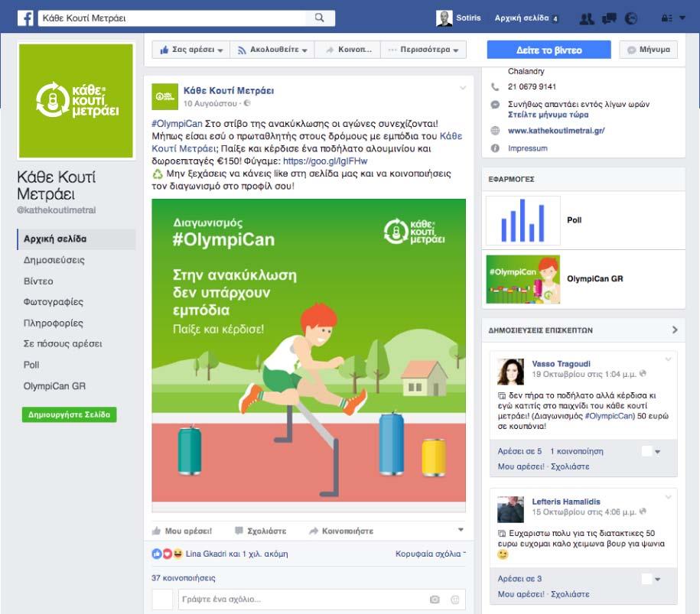Image resolution: width=700 pixels, height=614 pixels.
Task: Open the OlympiCan GR app thumbnail
Action: (x=523, y=279)
